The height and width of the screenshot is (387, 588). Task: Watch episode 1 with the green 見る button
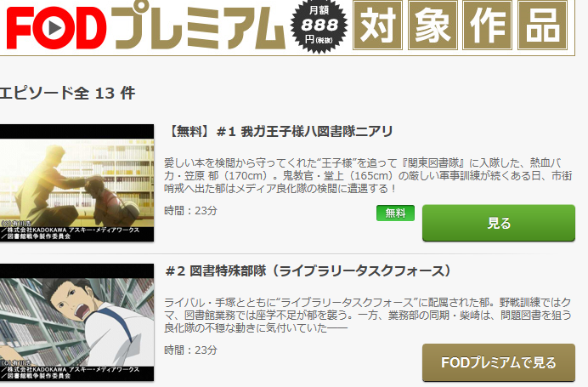[499, 223]
